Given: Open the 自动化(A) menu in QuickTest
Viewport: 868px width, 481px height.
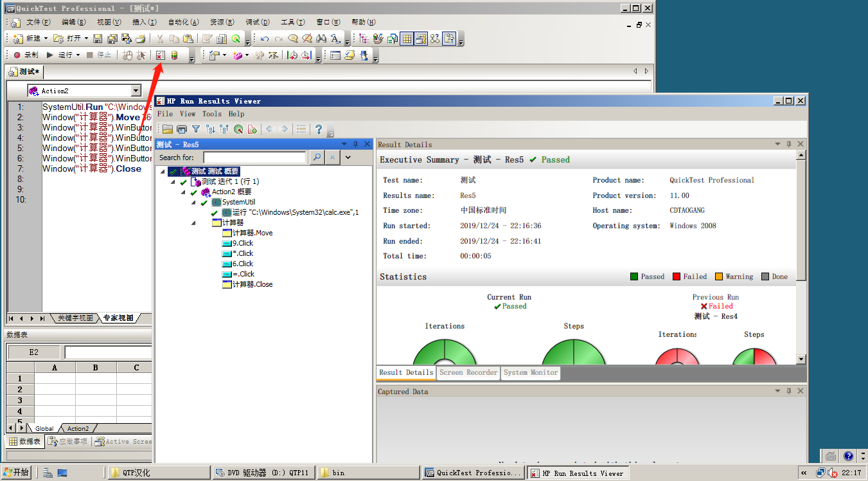Looking at the screenshot, I should click(184, 22).
